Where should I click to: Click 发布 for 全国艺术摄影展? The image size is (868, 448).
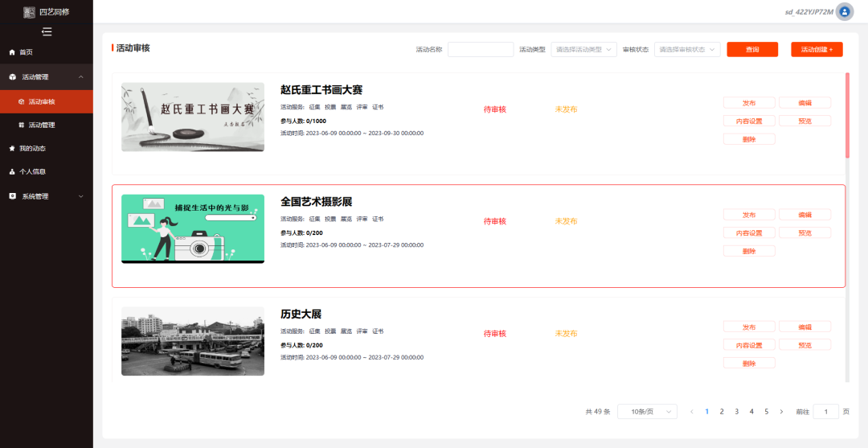(x=749, y=214)
